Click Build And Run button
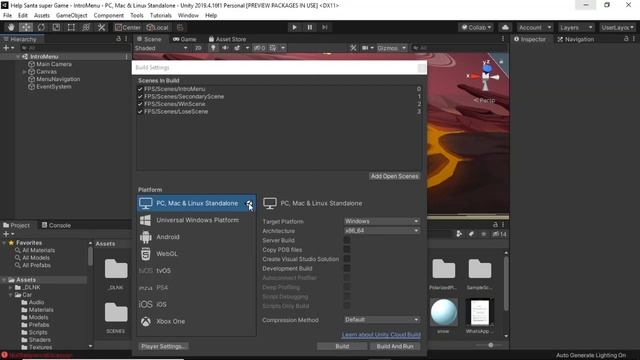Image resolution: width=640 pixels, height=360 pixels. coord(395,347)
